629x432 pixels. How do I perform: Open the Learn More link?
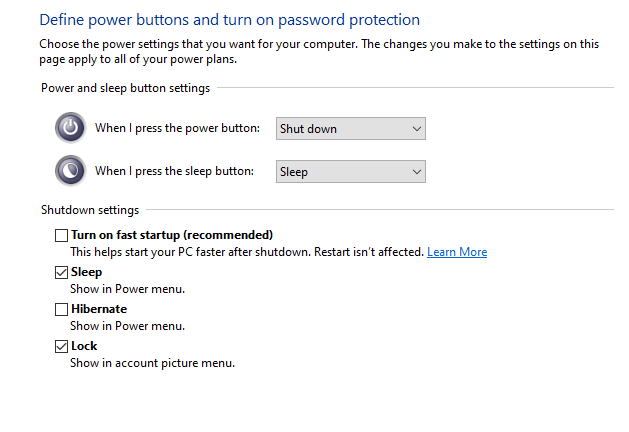pos(457,252)
